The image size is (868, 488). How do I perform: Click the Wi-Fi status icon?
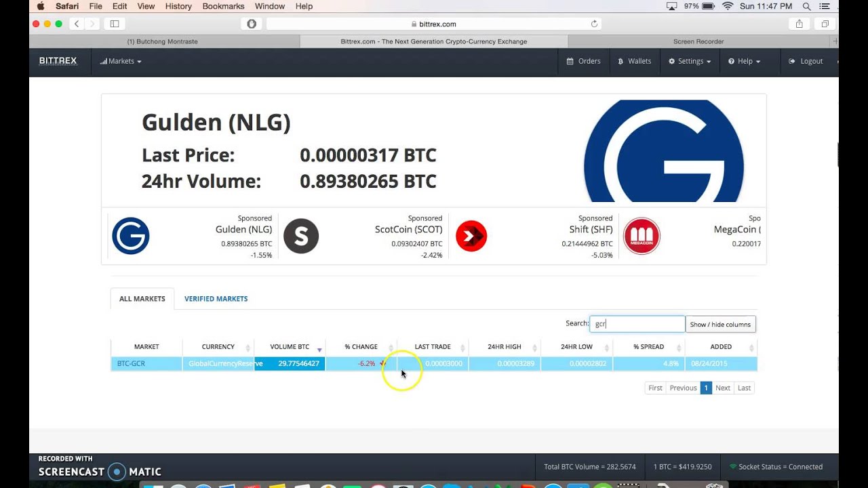point(728,6)
